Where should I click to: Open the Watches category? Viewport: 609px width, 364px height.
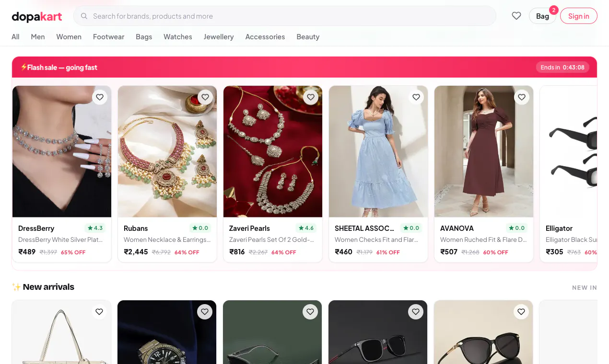178,37
